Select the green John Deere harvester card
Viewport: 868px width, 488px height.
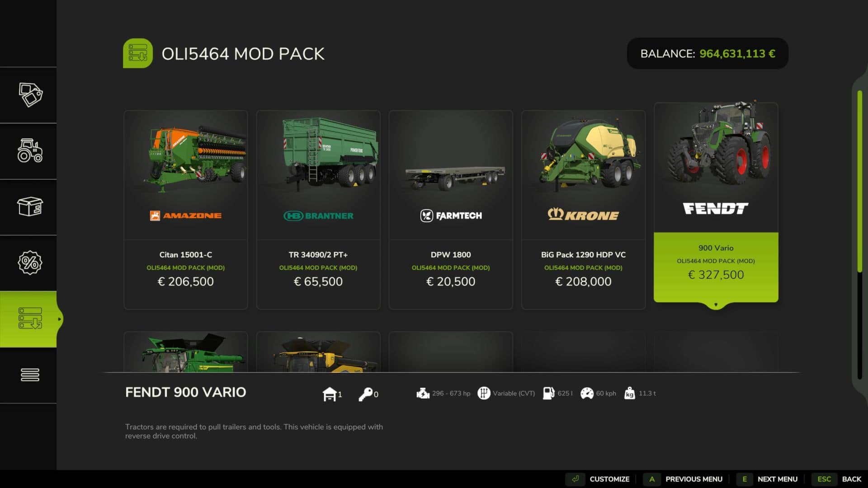point(186,352)
